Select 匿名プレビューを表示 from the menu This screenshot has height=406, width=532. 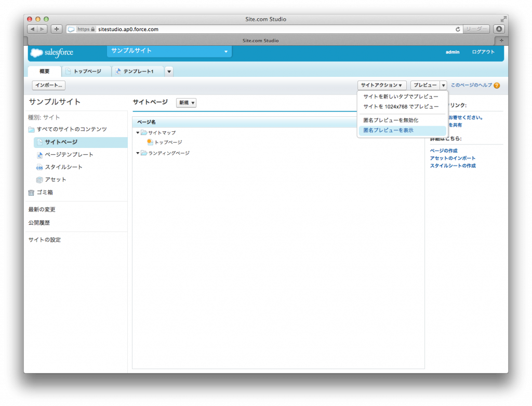(x=387, y=130)
